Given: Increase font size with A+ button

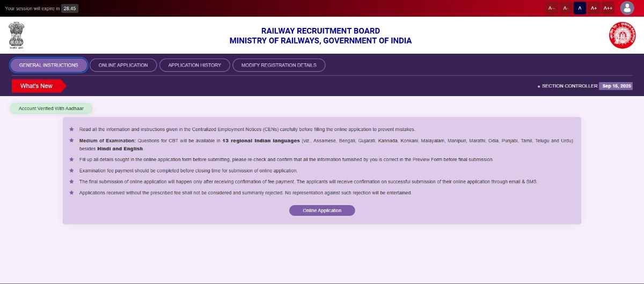Looking at the screenshot, I should (x=594, y=8).
